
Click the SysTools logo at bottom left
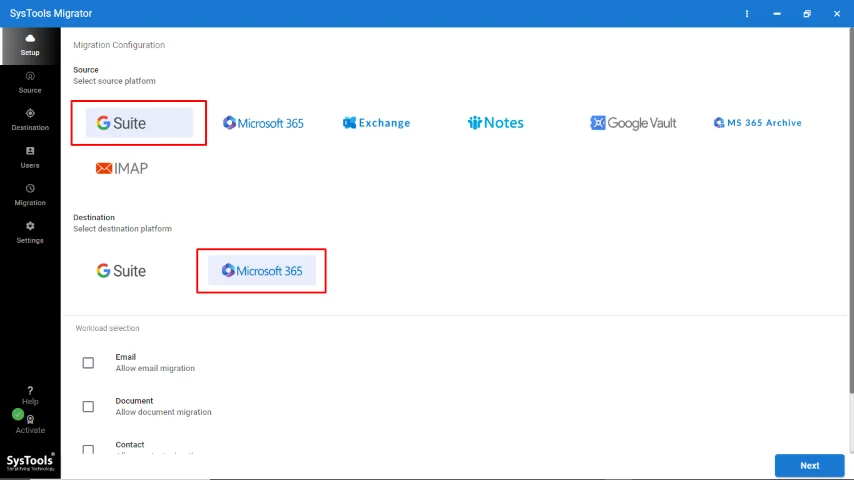click(x=30, y=463)
